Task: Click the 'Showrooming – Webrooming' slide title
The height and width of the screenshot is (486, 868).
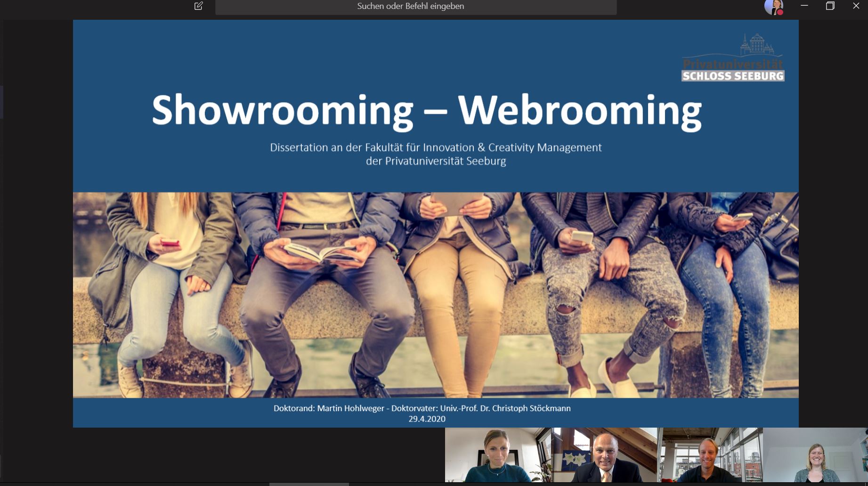Action: [x=426, y=110]
